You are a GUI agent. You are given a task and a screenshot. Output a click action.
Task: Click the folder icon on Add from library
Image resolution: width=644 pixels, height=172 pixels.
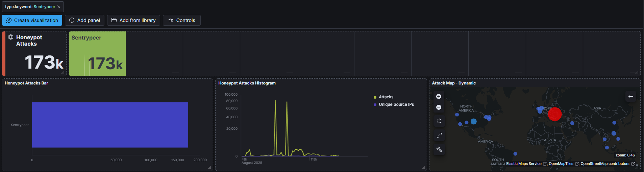coord(114,20)
